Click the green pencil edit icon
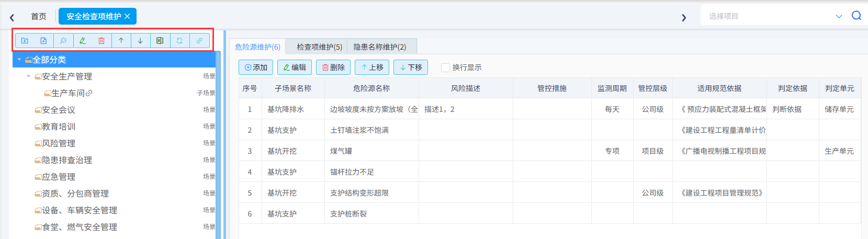This screenshot has width=868, height=239. point(83,40)
